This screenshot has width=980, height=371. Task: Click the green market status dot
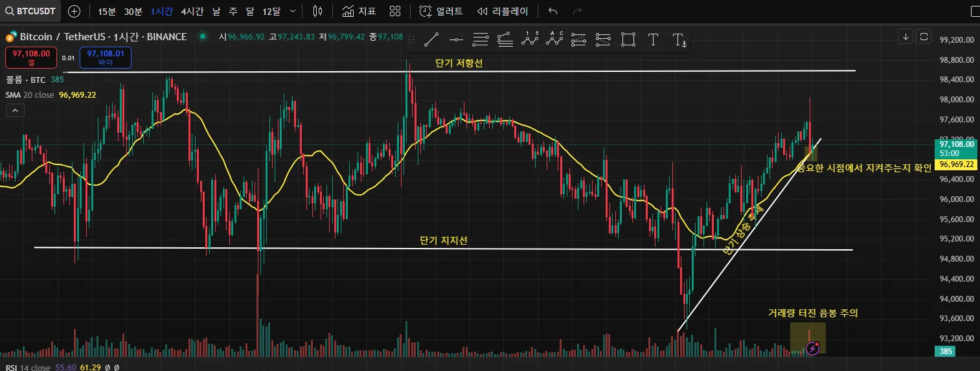[203, 36]
